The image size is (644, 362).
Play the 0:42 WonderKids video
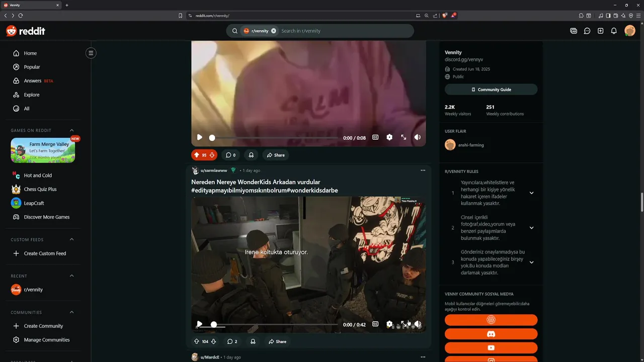pos(200,324)
